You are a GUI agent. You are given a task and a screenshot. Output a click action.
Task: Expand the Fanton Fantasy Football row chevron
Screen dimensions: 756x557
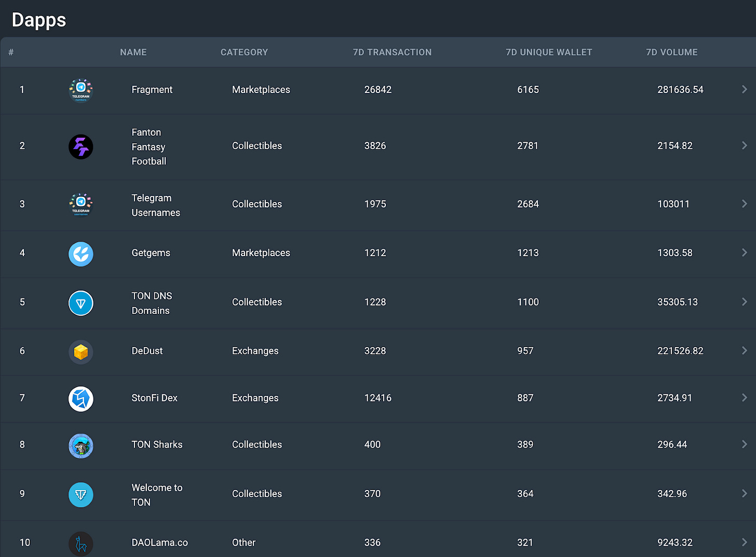[745, 145]
